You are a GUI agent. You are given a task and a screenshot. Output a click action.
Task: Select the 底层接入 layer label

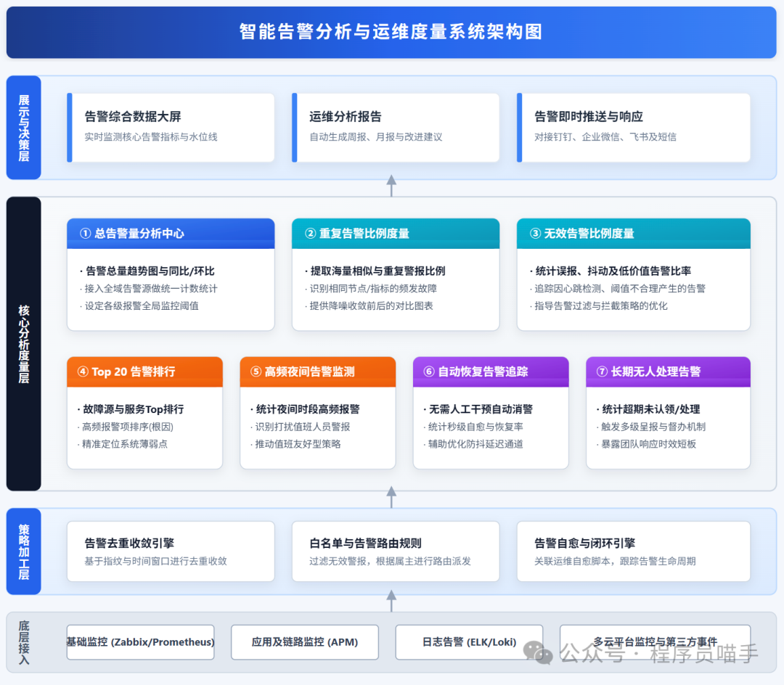pyautogui.click(x=23, y=642)
